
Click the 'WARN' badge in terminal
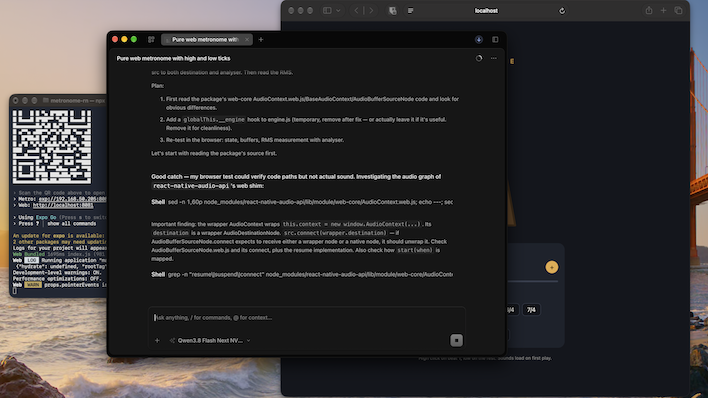33,285
